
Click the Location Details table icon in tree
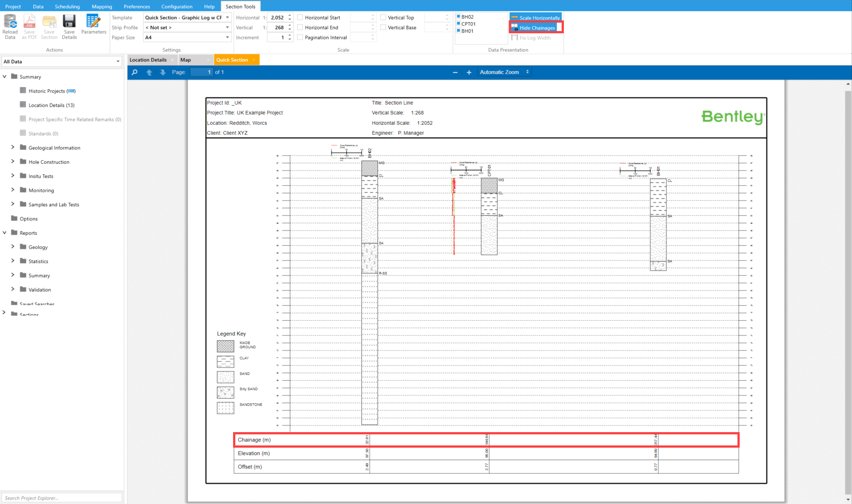(x=23, y=105)
